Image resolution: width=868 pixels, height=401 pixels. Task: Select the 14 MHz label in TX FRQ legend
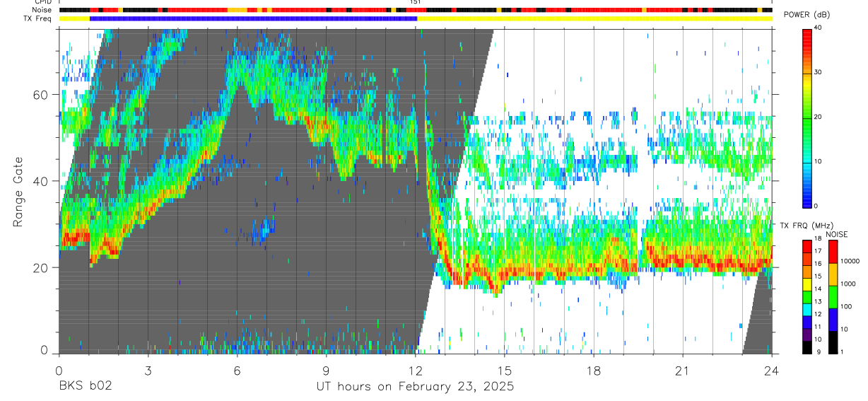817,289
